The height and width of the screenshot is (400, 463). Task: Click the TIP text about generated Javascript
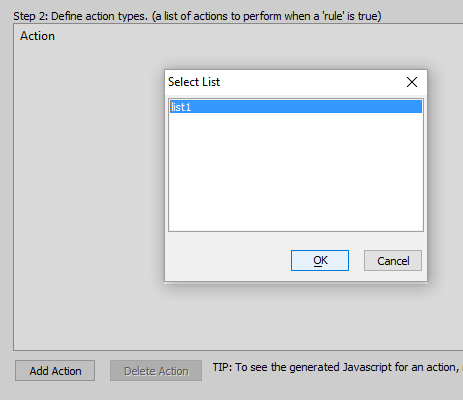click(337, 367)
